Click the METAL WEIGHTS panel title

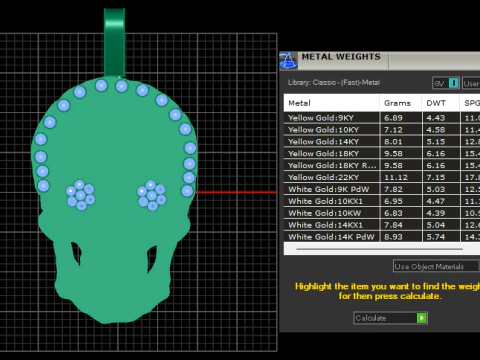[x=341, y=57]
